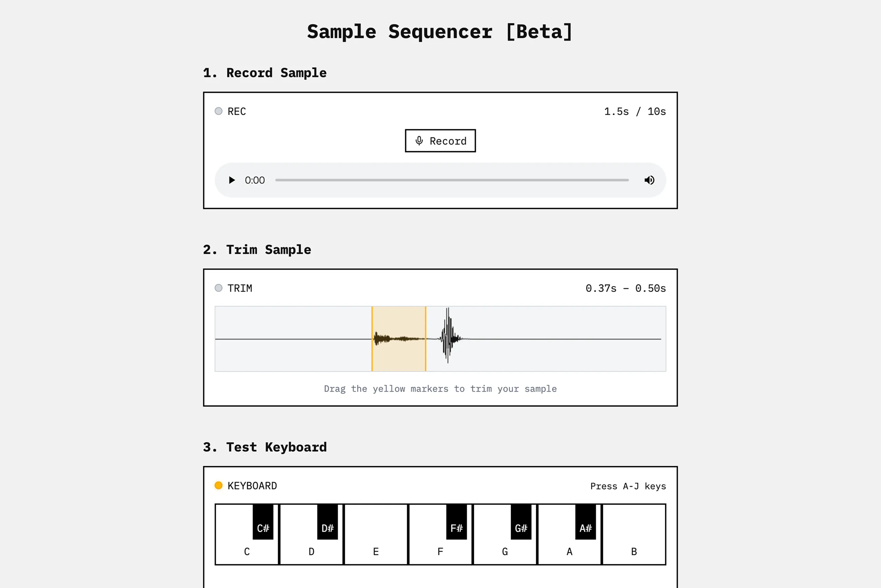Click the audio player seek bar
This screenshot has width=881, height=588.
tap(452, 180)
